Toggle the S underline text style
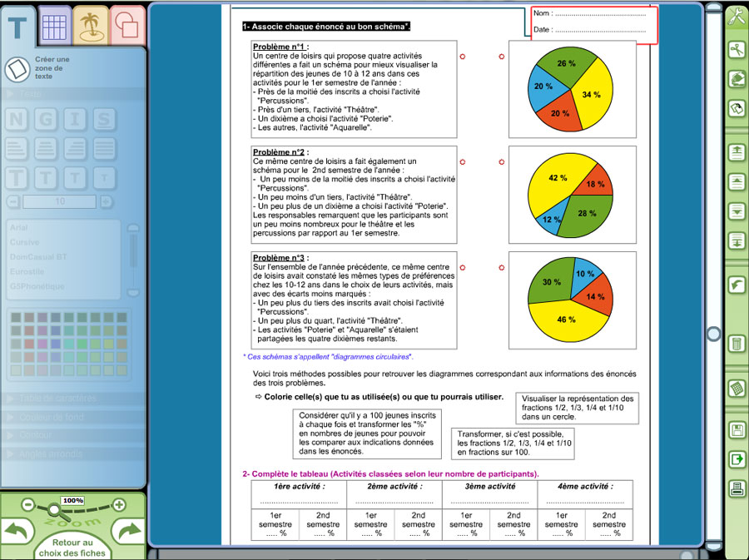 103,120
